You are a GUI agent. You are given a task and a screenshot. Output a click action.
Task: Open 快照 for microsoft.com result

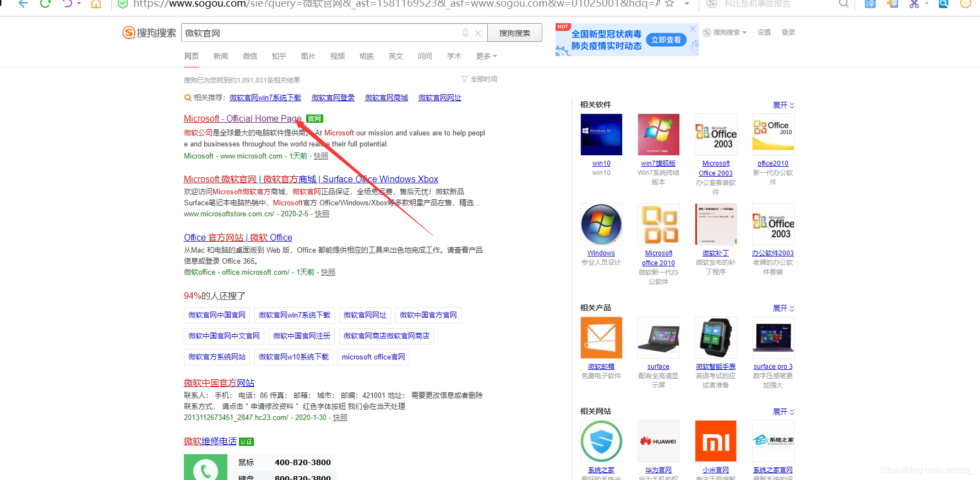[321, 156]
